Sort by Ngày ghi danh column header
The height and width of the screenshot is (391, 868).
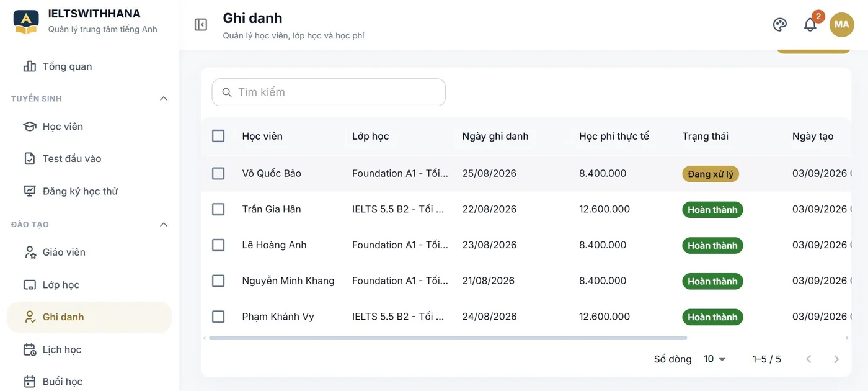[x=495, y=137]
